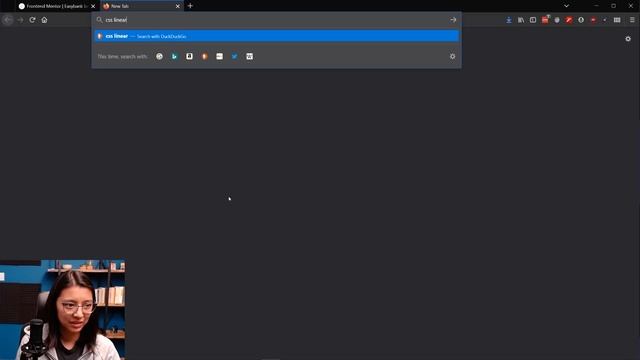Search this time with Bing
Screen dimensions: 640x360
(174, 56)
